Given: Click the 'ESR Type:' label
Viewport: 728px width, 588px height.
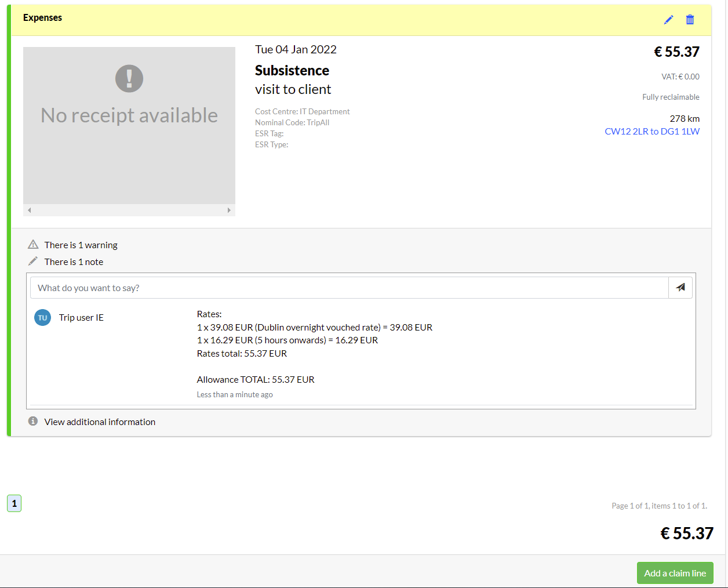Looking at the screenshot, I should [x=272, y=144].
